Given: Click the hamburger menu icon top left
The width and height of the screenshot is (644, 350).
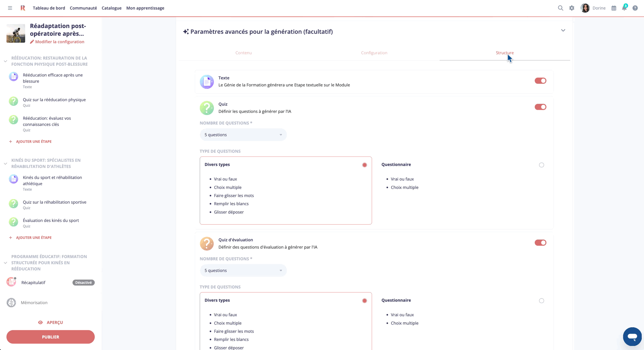Looking at the screenshot, I should [x=10, y=8].
